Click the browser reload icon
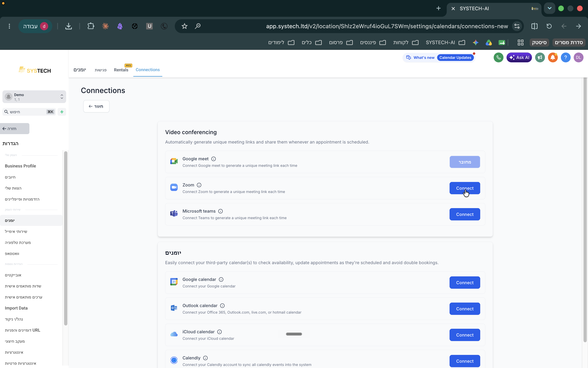Viewport: 588px width, 368px height. point(549,26)
